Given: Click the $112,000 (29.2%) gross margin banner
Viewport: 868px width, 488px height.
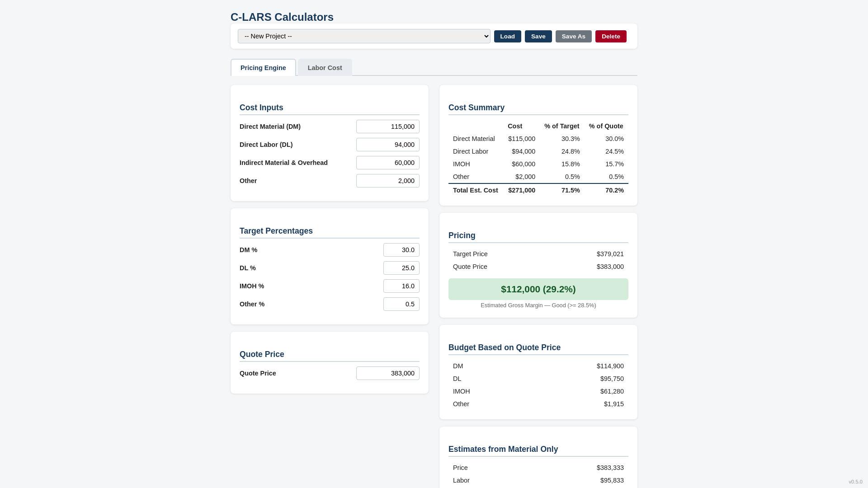Looking at the screenshot, I should coord(538,289).
